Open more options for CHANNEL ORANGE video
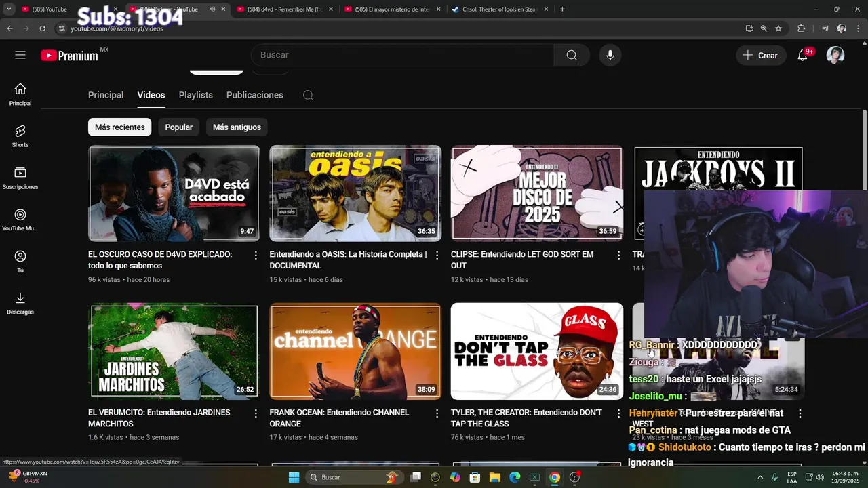 point(437,413)
